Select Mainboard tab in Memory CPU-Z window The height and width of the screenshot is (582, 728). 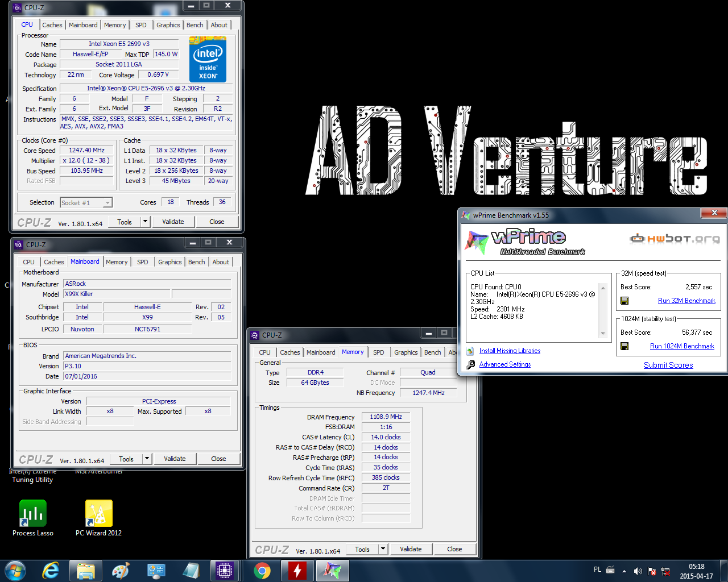click(x=321, y=352)
